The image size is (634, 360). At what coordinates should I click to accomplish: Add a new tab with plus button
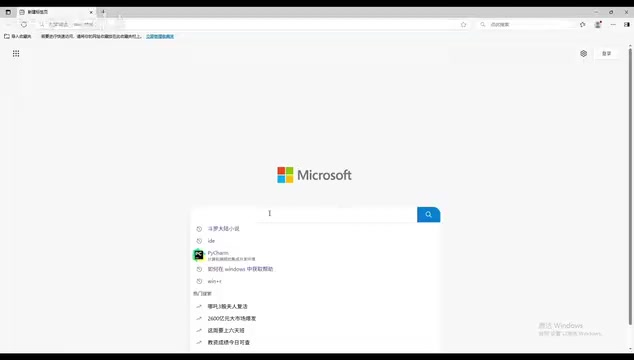tap(103, 12)
